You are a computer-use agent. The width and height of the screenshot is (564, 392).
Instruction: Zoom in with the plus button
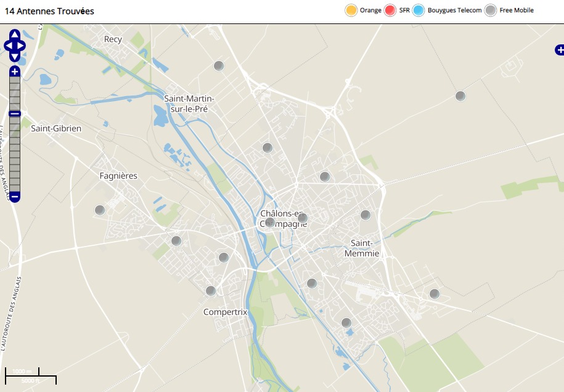15,71
